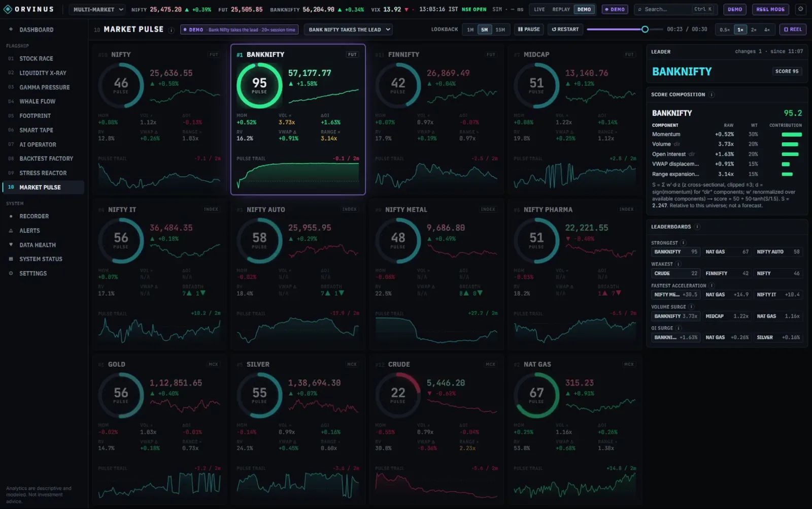This screenshot has height=509, width=812.
Task: Click the 4x playback speed option
Action: pyautogui.click(x=767, y=29)
